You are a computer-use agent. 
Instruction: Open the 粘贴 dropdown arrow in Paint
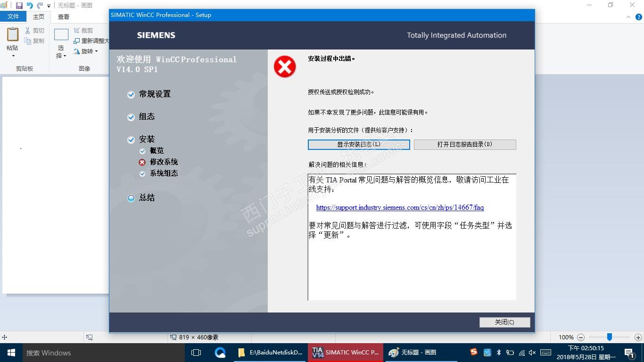(x=13, y=56)
